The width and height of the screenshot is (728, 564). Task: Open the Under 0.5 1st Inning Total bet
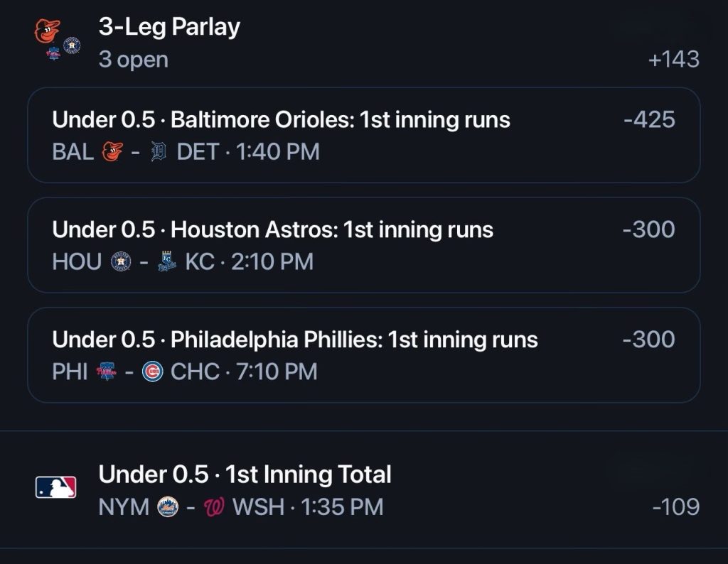364,490
